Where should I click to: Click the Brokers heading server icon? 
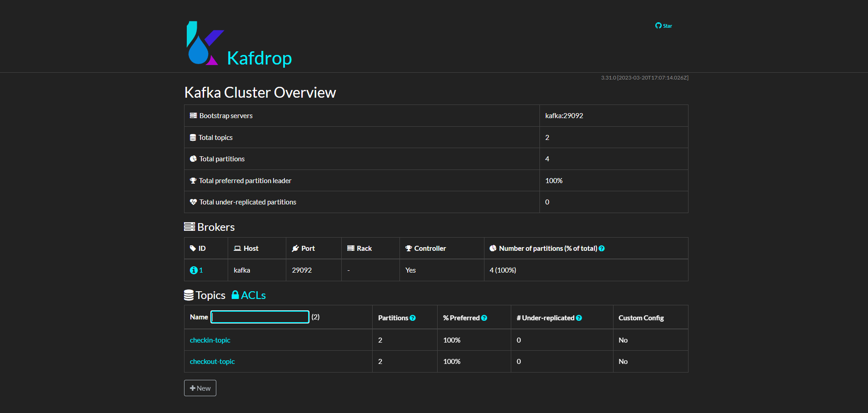[190, 227]
